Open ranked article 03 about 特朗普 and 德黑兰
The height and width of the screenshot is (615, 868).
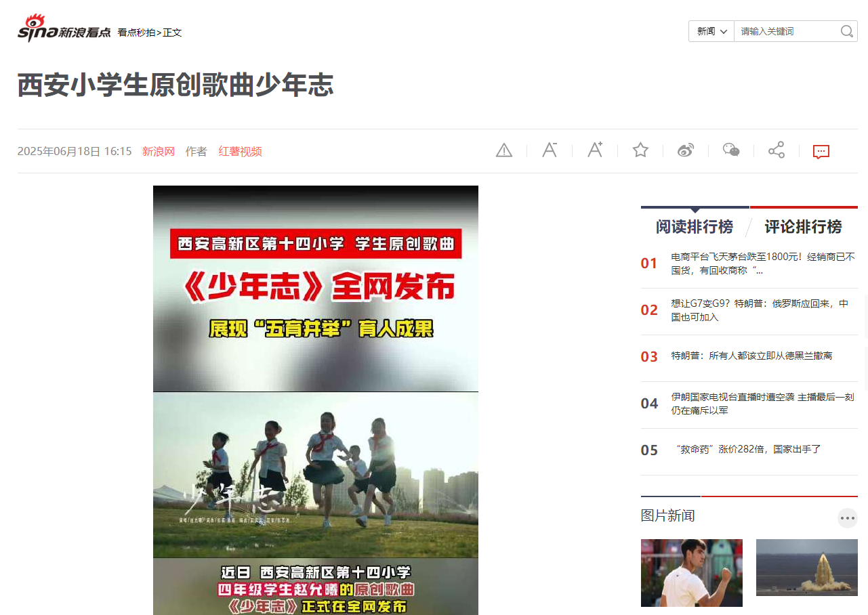point(751,356)
